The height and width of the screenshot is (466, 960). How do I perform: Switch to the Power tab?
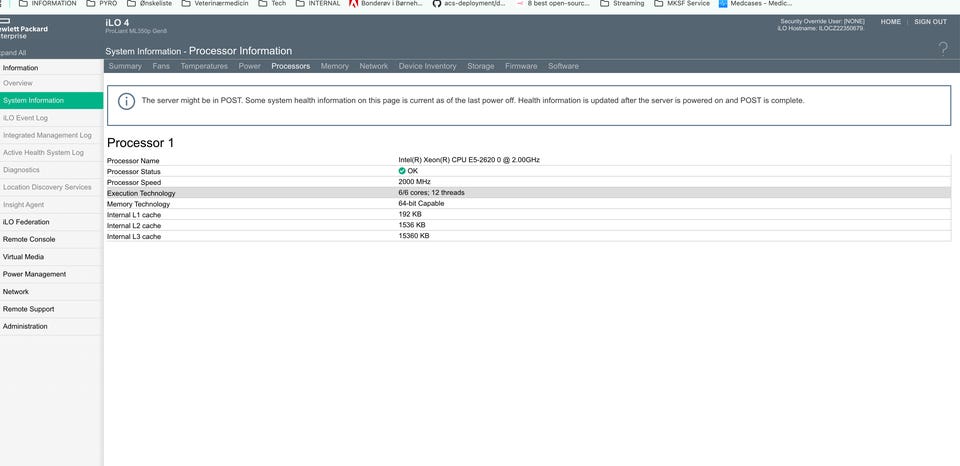coord(249,66)
